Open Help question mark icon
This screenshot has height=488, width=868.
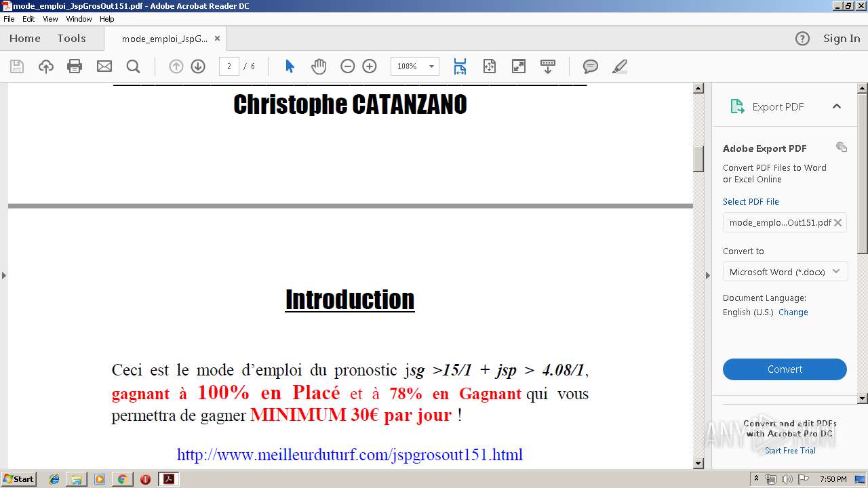802,39
